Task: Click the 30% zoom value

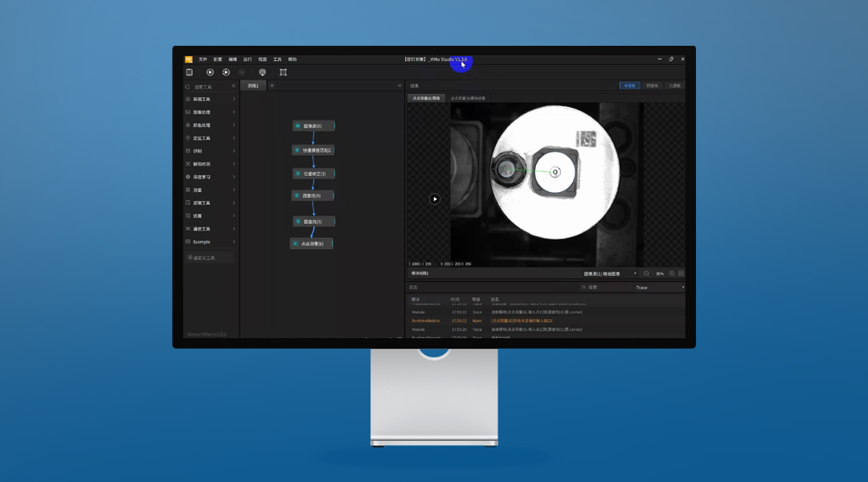Action: [659, 274]
